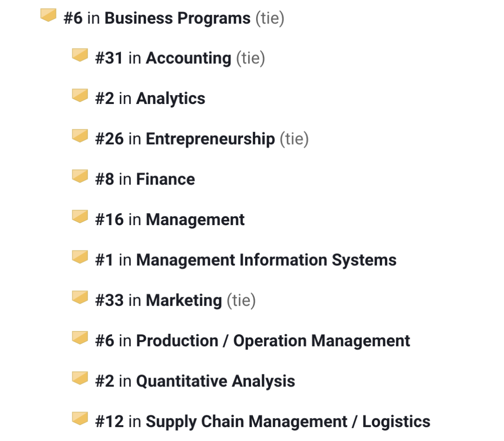Click badge icon beside Management Information Systems
The height and width of the screenshot is (441, 504).
[x=80, y=257]
